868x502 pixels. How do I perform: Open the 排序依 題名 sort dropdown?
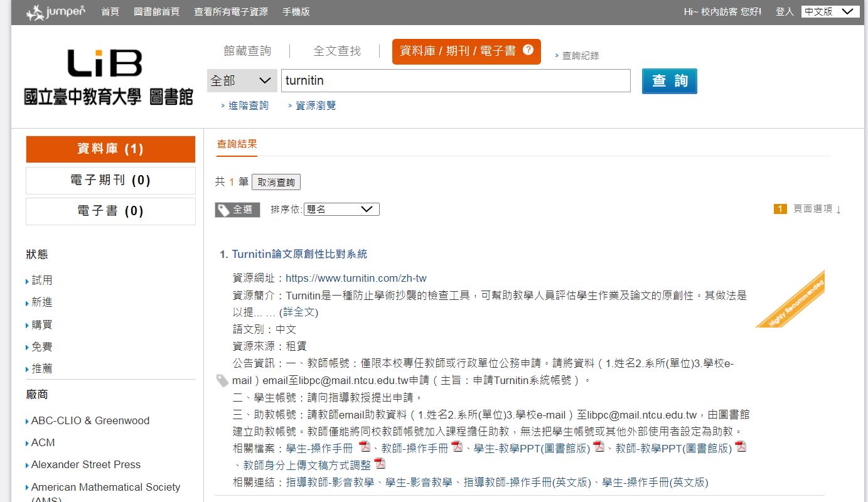(341, 210)
